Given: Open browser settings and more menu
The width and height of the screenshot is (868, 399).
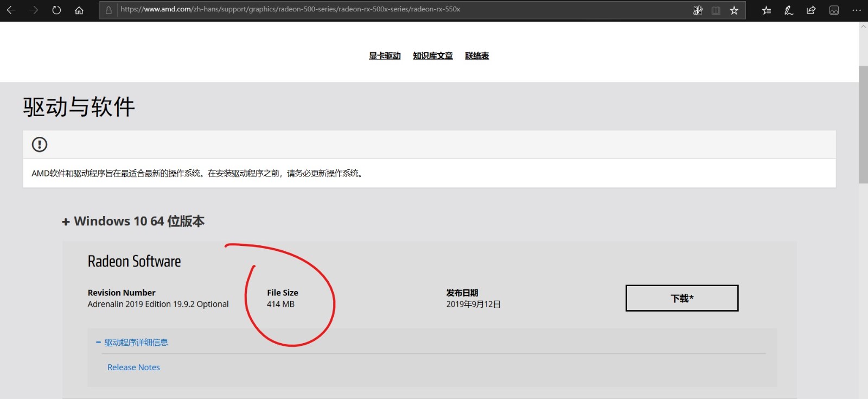Looking at the screenshot, I should (x=857, y=10).
